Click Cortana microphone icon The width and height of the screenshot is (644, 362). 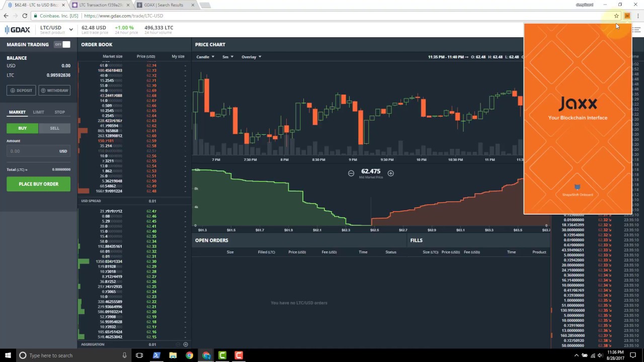pyautogui.click(x=124, y=355)
